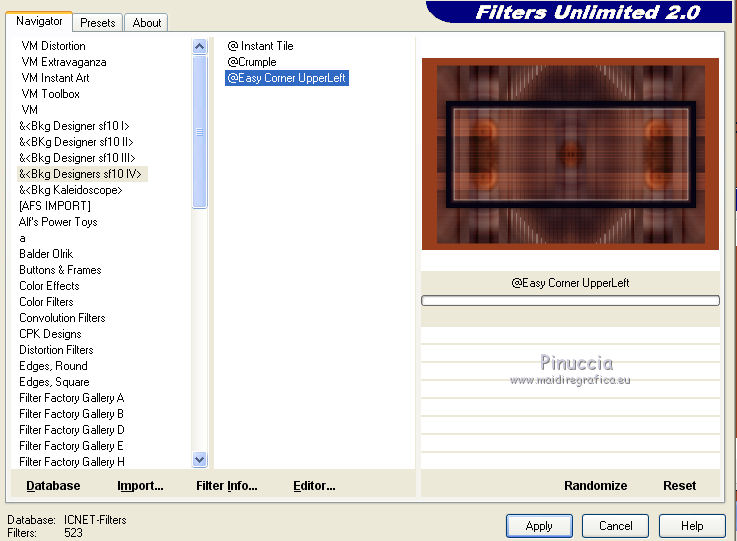Select @Easy Corner UpperLeft filter

click(287, 78)
